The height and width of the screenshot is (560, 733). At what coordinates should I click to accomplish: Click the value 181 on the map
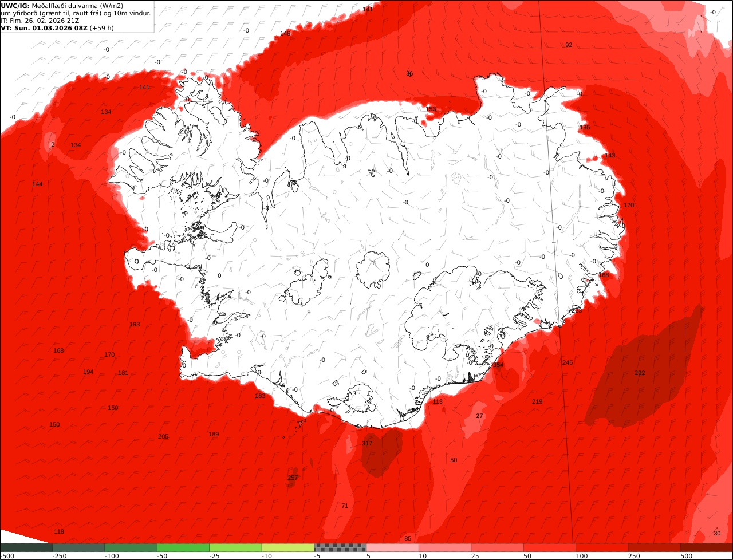(123, 373)
